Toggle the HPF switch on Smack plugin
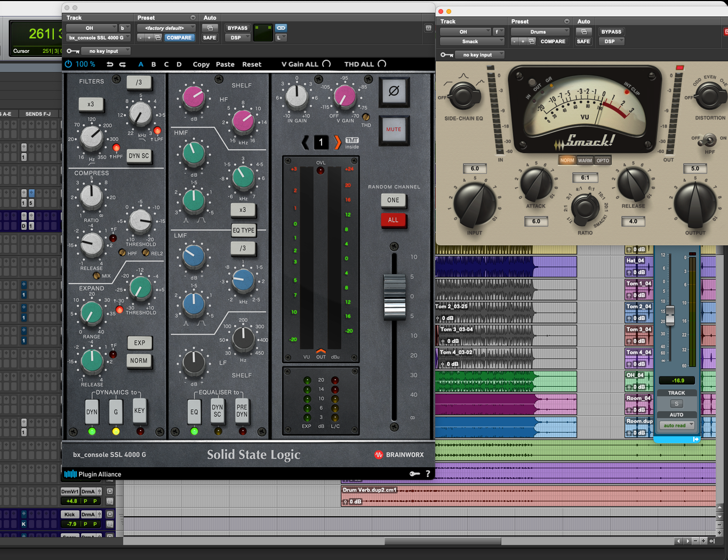This screenshot has height=560, width=728. pyautogui.click(x=709, y=140)
